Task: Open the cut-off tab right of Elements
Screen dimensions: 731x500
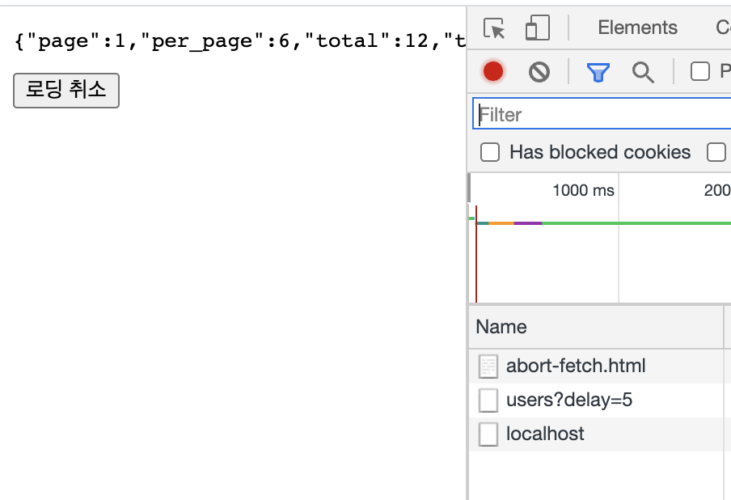Action: (x=722, y=28)
